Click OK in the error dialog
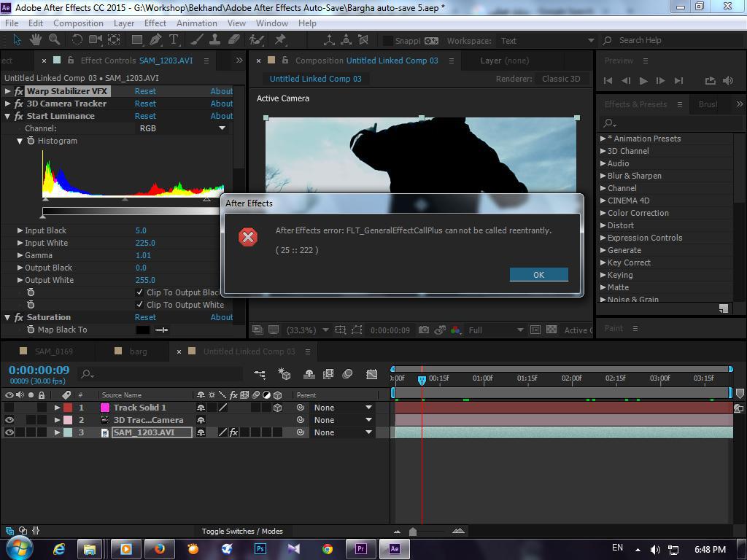Viewport: 747px width, 560px height. coord(539,274)
